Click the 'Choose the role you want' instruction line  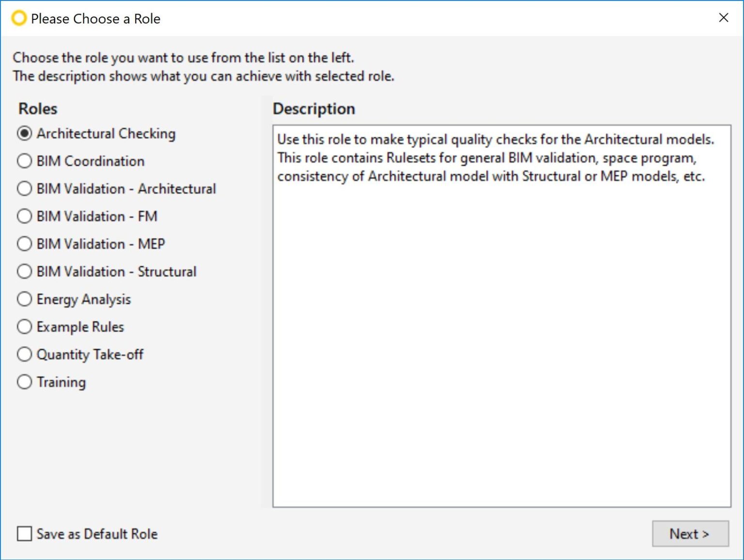184,58
